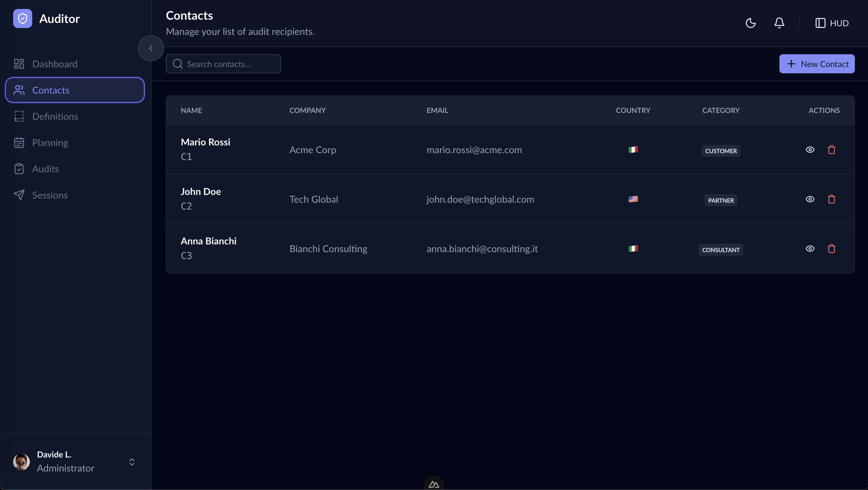
Task: Open the HUD panel
Action: (832, 23)
